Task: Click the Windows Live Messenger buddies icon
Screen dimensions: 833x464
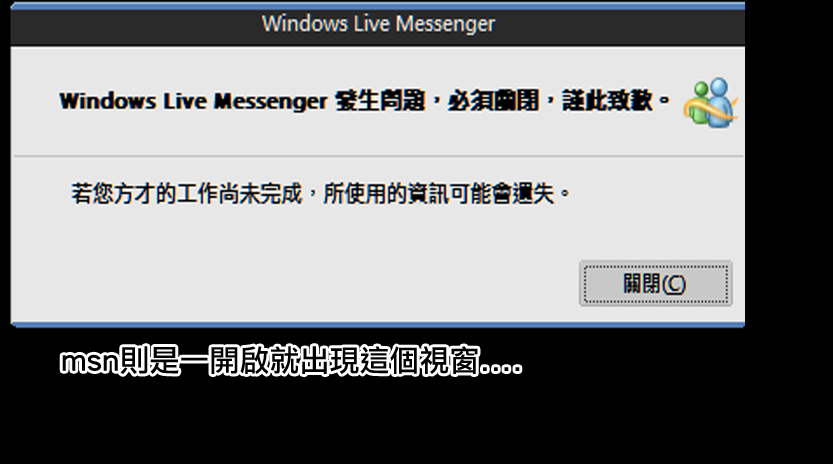Action: point(711,103)
